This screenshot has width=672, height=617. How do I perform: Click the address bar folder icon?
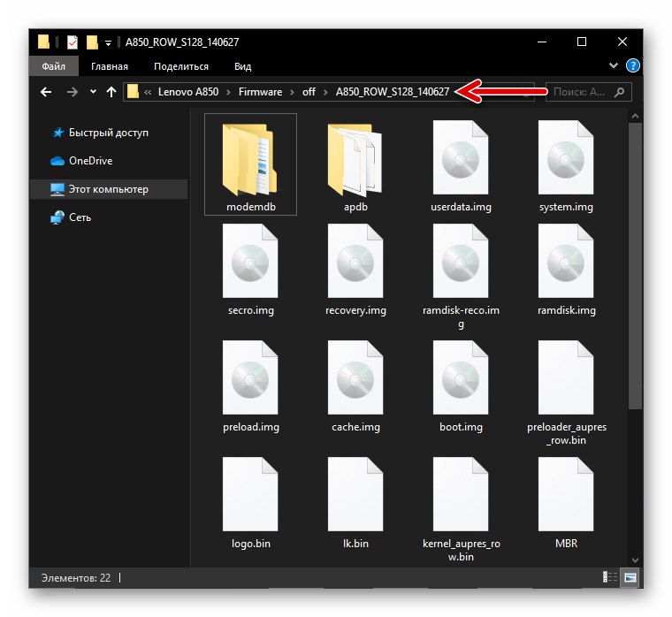(x=133, y=91)
